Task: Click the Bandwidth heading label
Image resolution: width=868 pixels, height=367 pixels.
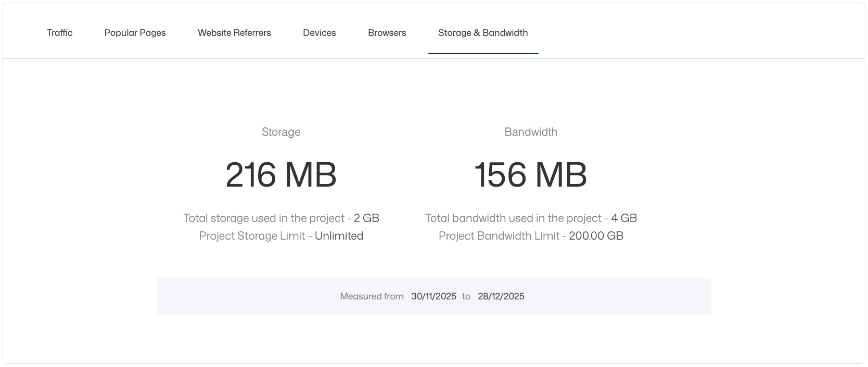Action: (x=530, y=132)
